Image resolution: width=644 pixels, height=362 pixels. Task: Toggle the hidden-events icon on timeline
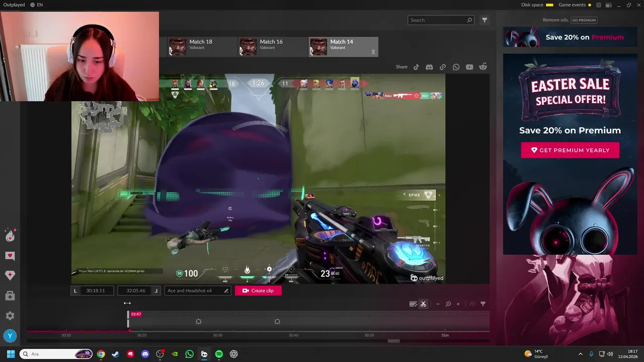click(472, 304)
